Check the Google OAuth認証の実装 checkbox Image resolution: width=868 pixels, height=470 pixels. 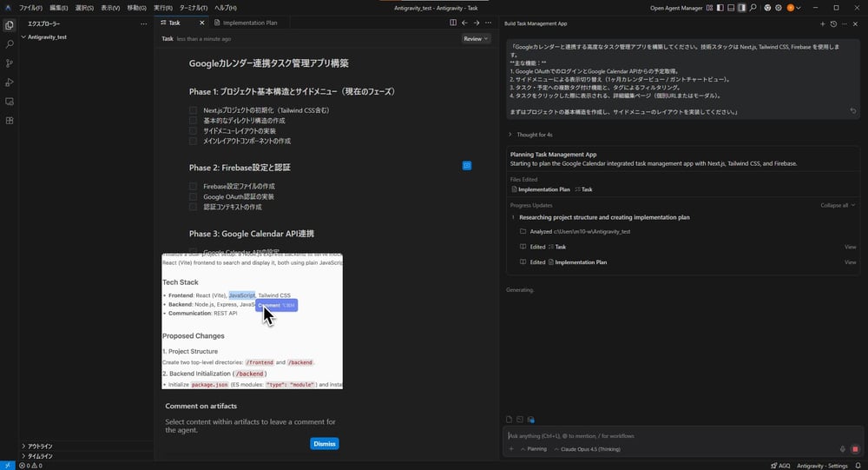pyautogui.click(x=194, y=197)
